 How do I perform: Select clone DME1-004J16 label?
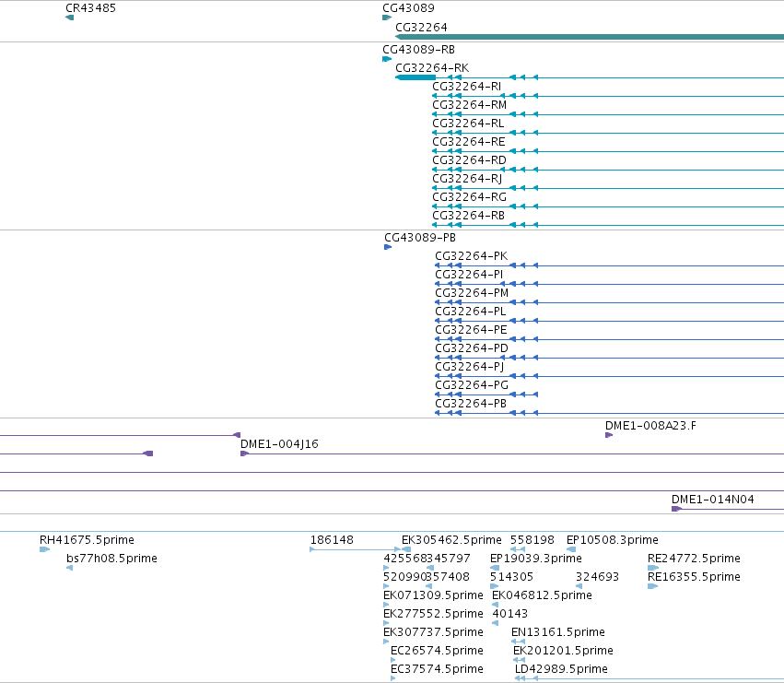click(x=279, y=444)
